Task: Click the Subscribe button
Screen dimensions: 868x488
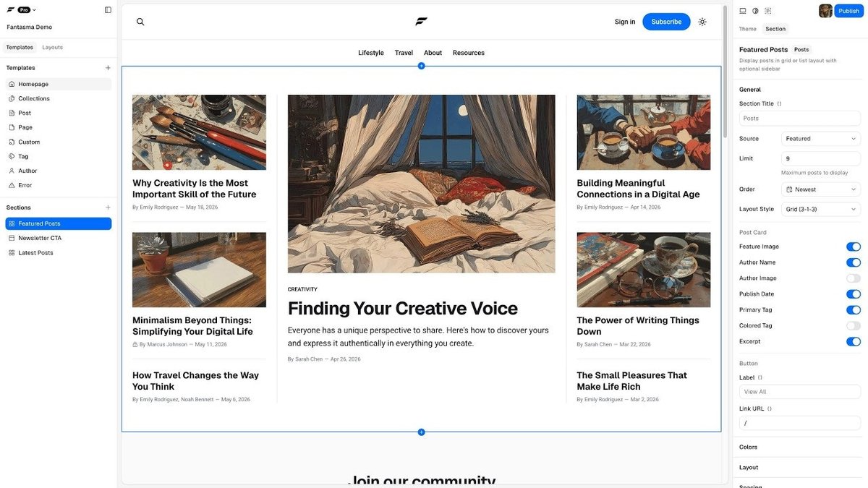Action: [666, 22]
